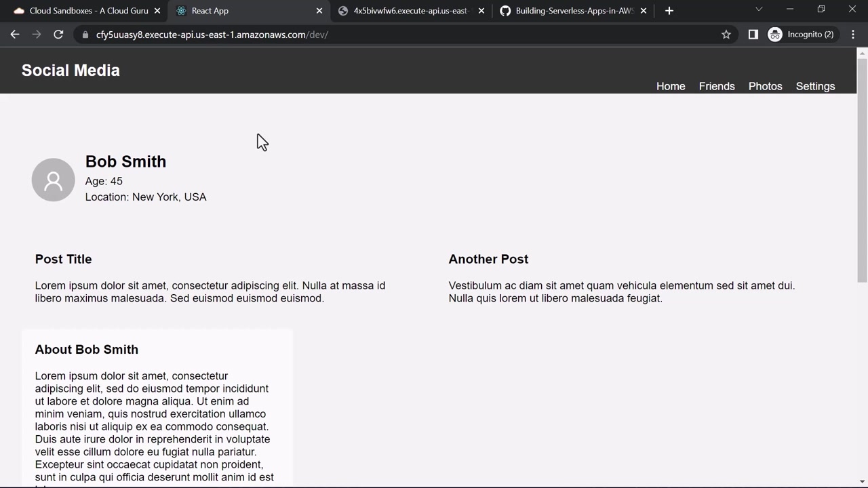Image resolution: width=868 pixels, height=488 pixels.
Task: Open the Settings nav link
Action: 815,86
